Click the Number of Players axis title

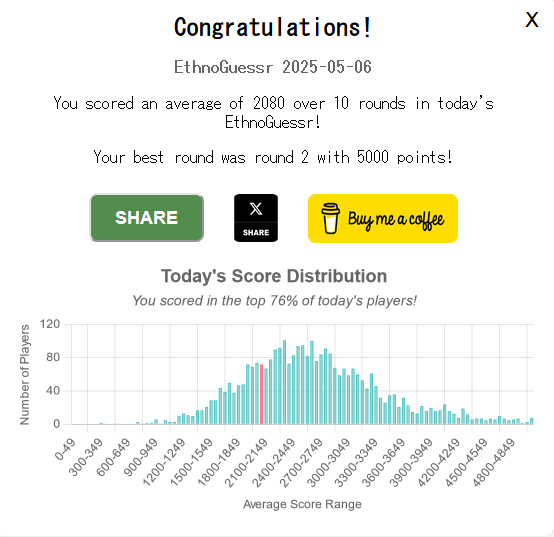pyautogui.click(x=24, y=374)
